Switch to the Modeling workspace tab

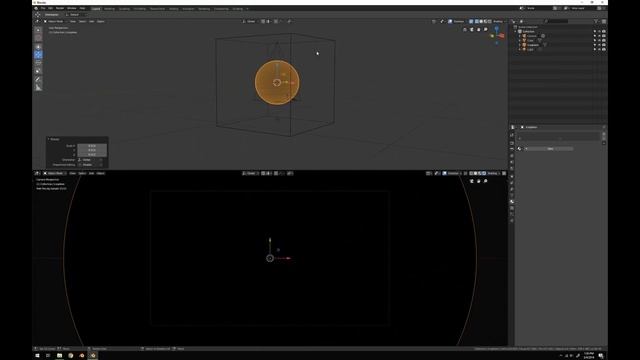point(109,9)
